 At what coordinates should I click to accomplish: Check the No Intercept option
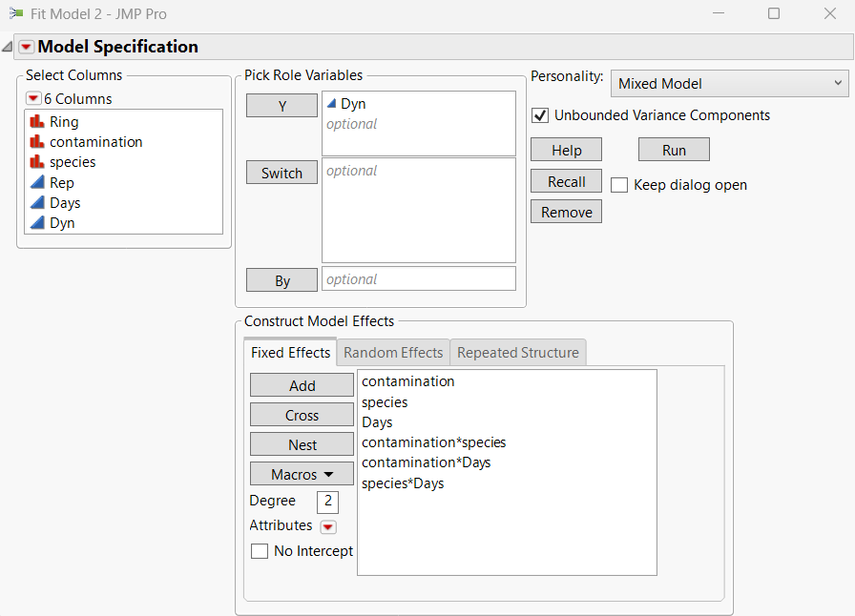pos(260,551)
